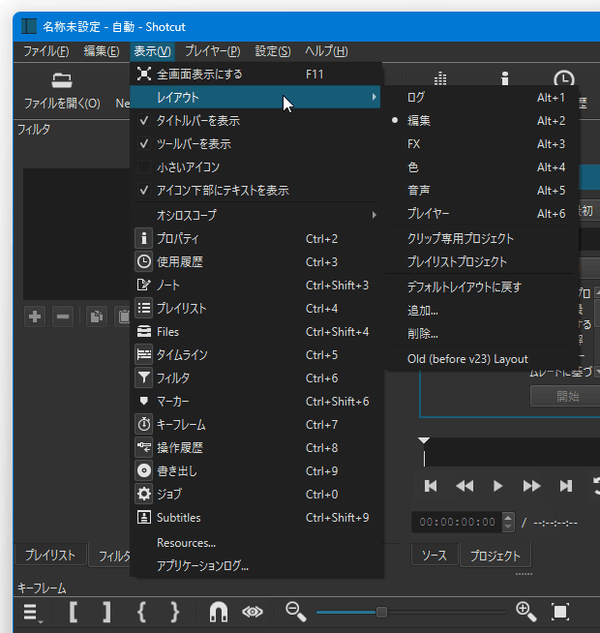Click the timeline icon beside タイムライン
Viewport: 600px width, 633px height.
tap(144, 354)
